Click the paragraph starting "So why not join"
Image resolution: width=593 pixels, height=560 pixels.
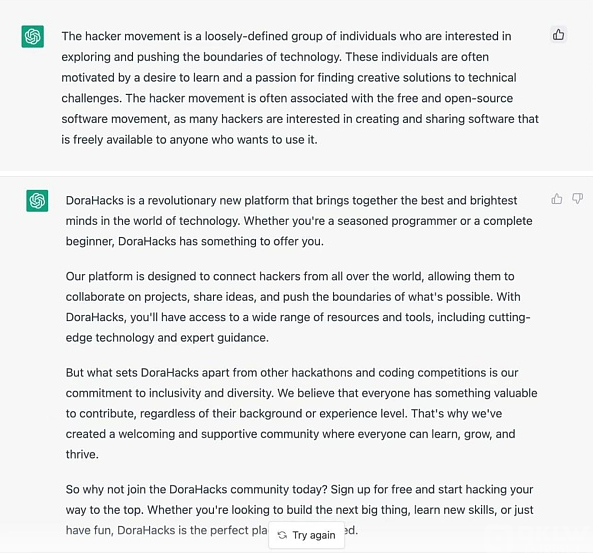[x=299, y=510]
